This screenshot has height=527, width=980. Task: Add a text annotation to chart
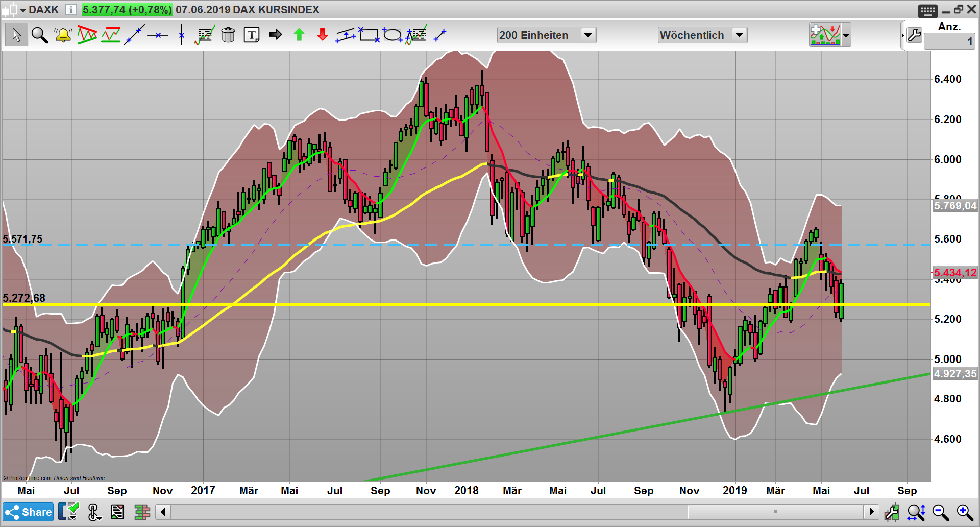(252, 35)
